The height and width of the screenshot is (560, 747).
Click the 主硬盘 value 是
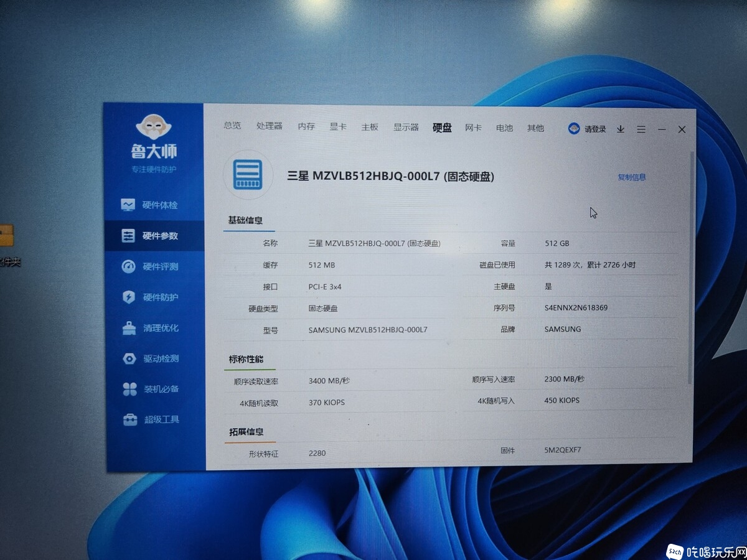pos(548,286)
